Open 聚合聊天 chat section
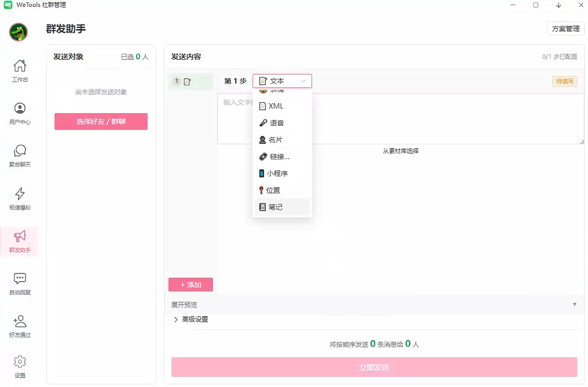 pyautogui.click(x=20, y=156)
